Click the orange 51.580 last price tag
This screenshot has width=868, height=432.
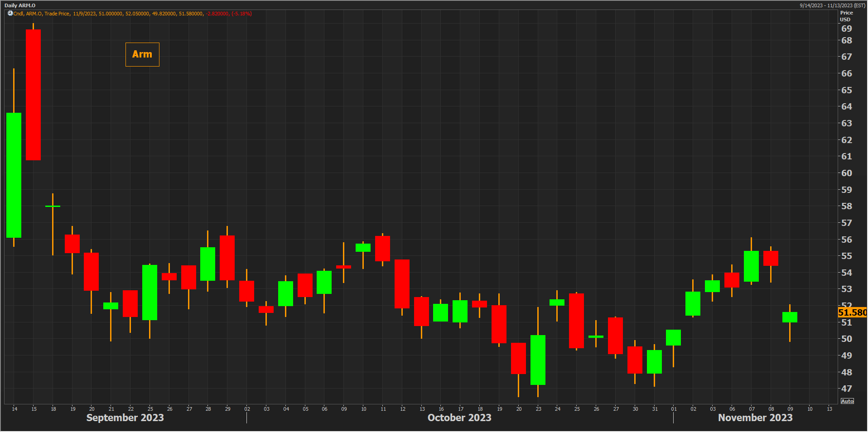(852, 312)
